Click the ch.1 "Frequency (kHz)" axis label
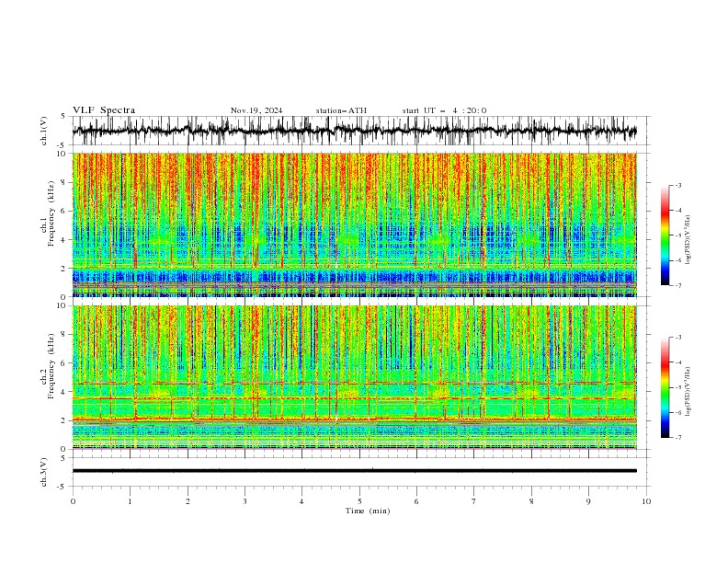Viewport: 728px width, 563px height. click(x=51, y=214)
